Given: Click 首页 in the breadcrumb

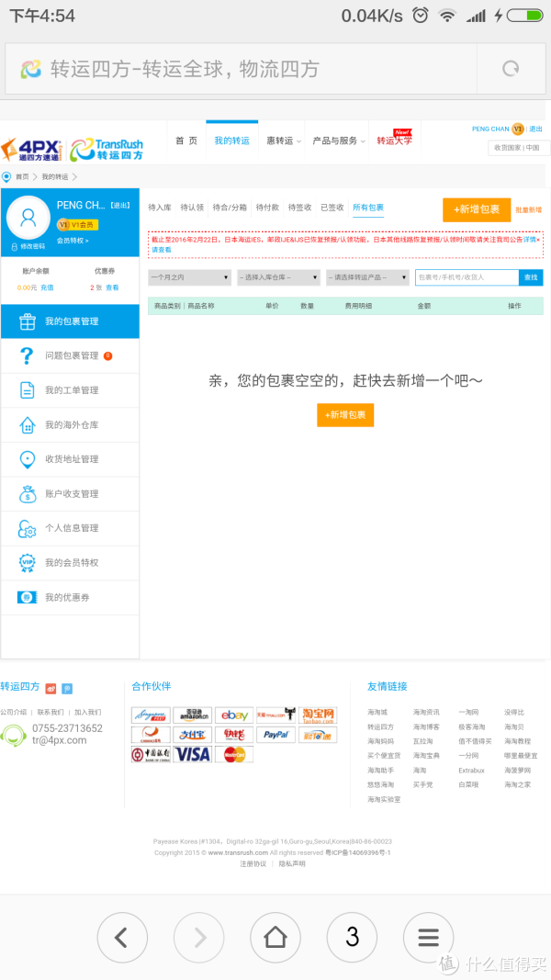Looking at the screenshot, I should [x=22, y=177].
